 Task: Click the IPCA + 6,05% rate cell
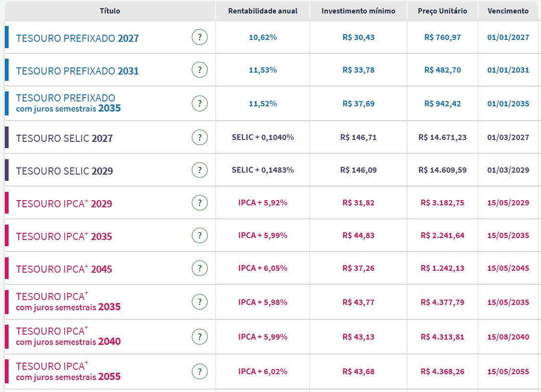pyautogui.click(x=263, y=268)
